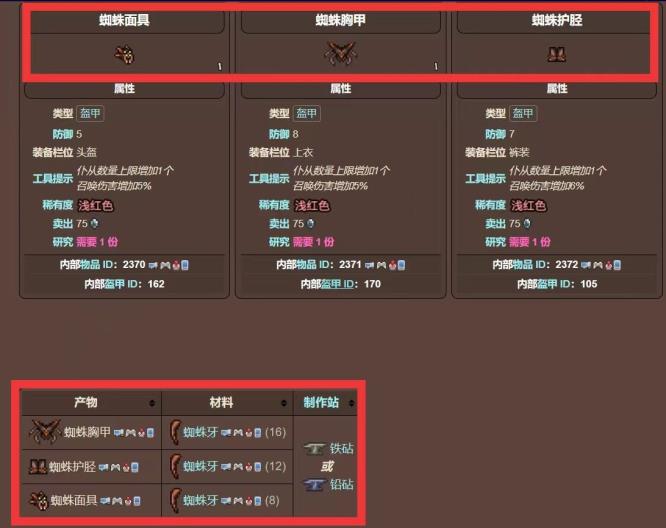Click 物品 ID link beside 2371
The width and height of the screenshot is (666, 528).
click(315, 265)
